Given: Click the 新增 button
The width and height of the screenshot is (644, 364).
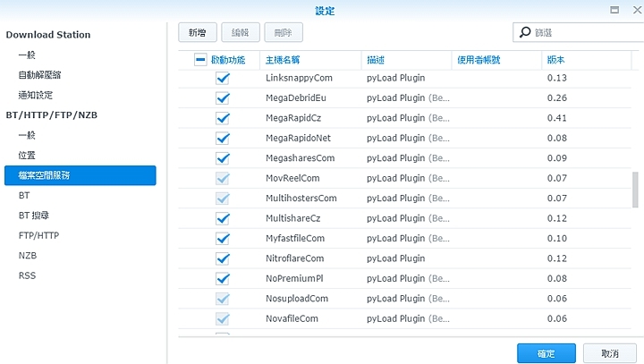Looking at the screenshot, I should tap(197, 33).
